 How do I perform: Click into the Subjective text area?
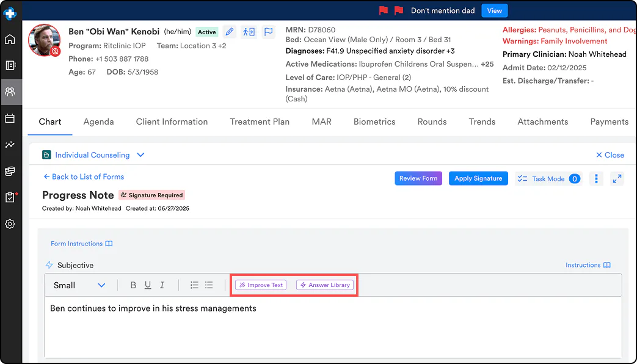click(x=333, y=327)
